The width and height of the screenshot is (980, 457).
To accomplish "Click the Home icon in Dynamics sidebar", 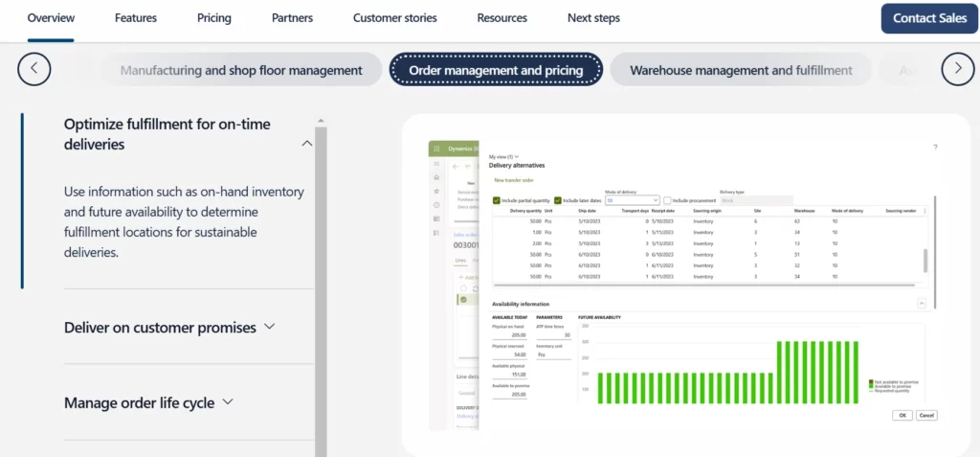I will click(x=436, y=177).
